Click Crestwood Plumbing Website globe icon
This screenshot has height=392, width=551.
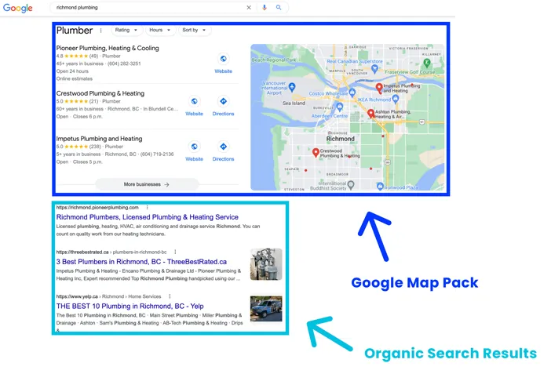[x=194, y=101]
